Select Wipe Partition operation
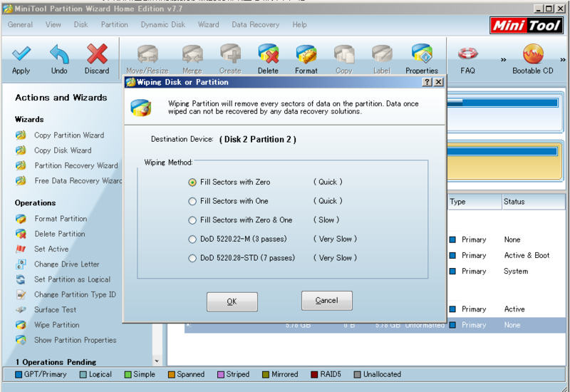This screenshot has height=392, width=570. coord(56,325)
